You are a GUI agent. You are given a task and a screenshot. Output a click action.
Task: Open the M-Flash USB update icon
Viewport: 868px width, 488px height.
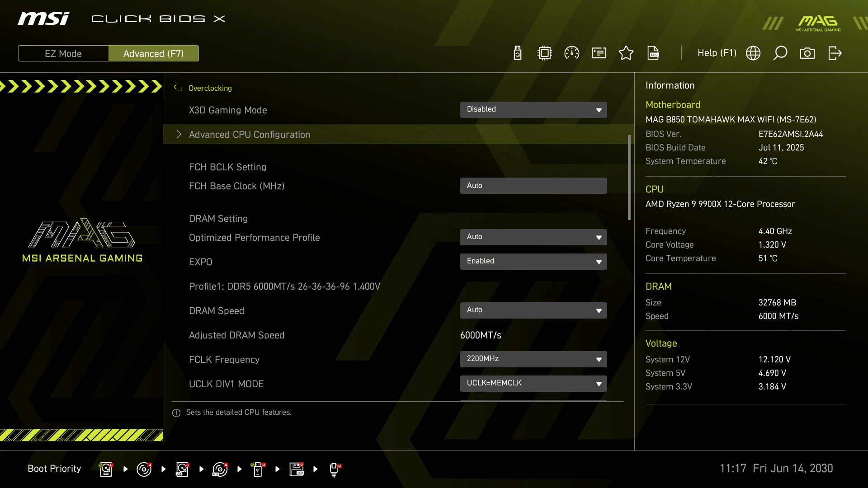(x=518, y=53)
